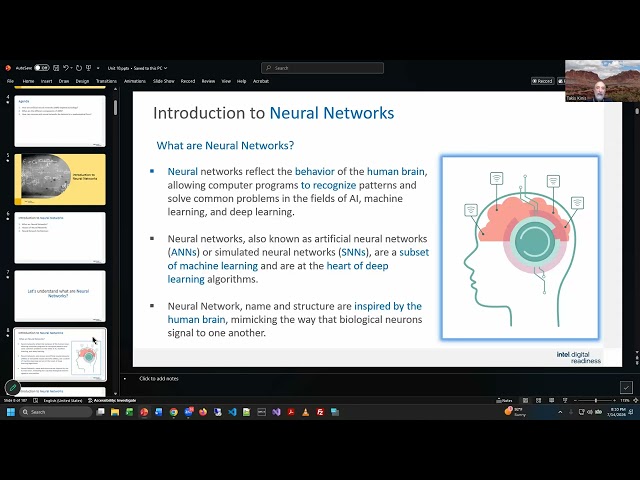
Task: Switch to the Home ribbon tab
Action: (28, 81)
